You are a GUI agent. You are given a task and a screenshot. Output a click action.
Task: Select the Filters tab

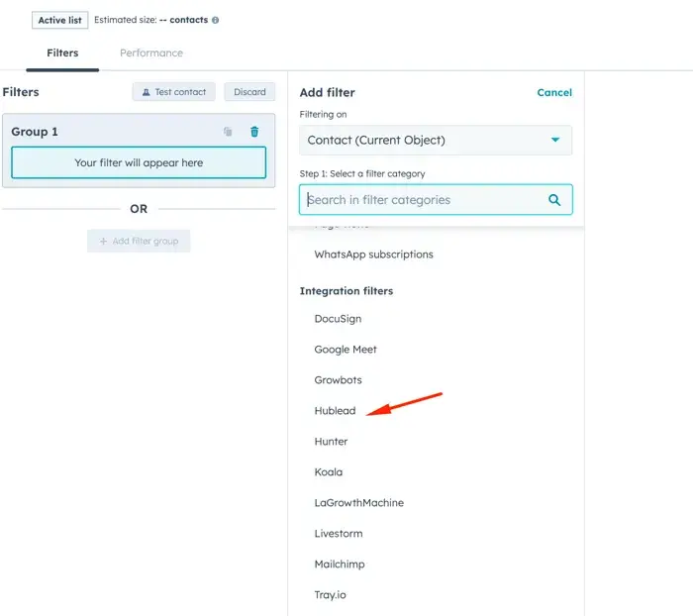click(x=62, y=52)
